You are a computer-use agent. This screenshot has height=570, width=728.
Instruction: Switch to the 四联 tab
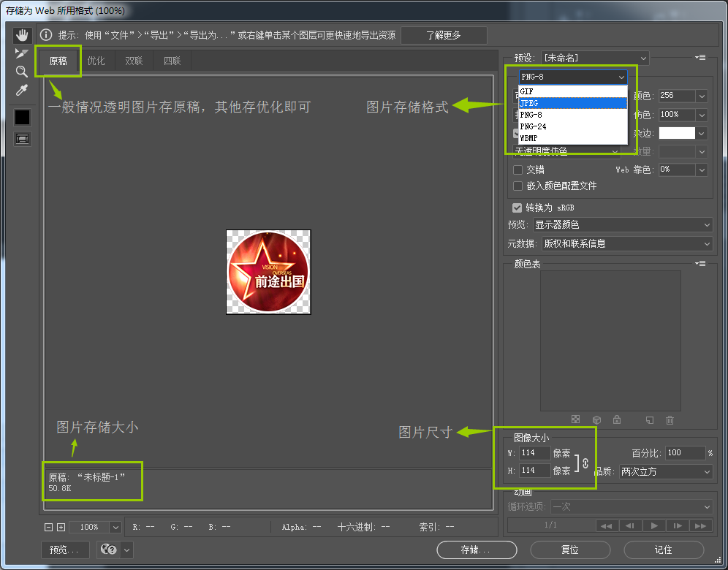pyautogui.click(x=172, y=61)
